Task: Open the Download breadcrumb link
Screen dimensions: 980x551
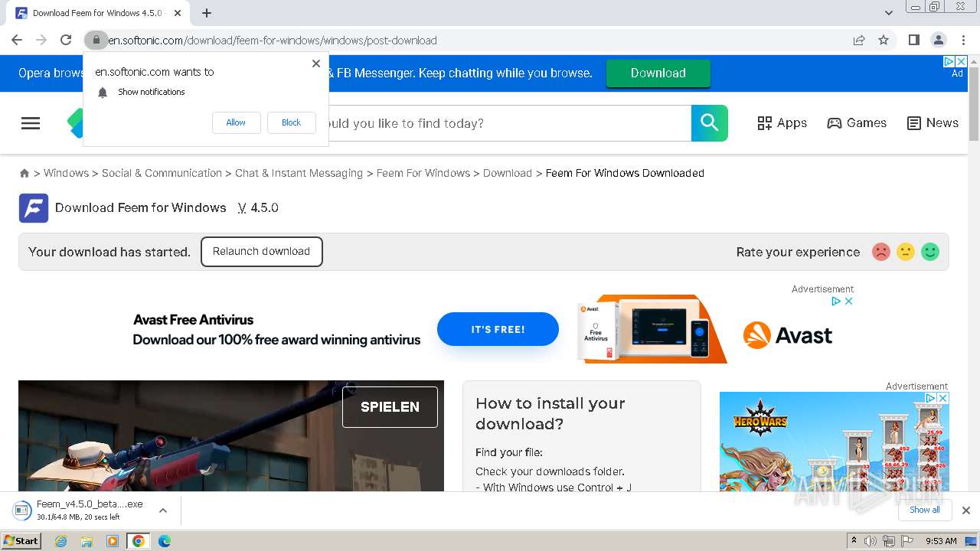Action: point(508,173)
